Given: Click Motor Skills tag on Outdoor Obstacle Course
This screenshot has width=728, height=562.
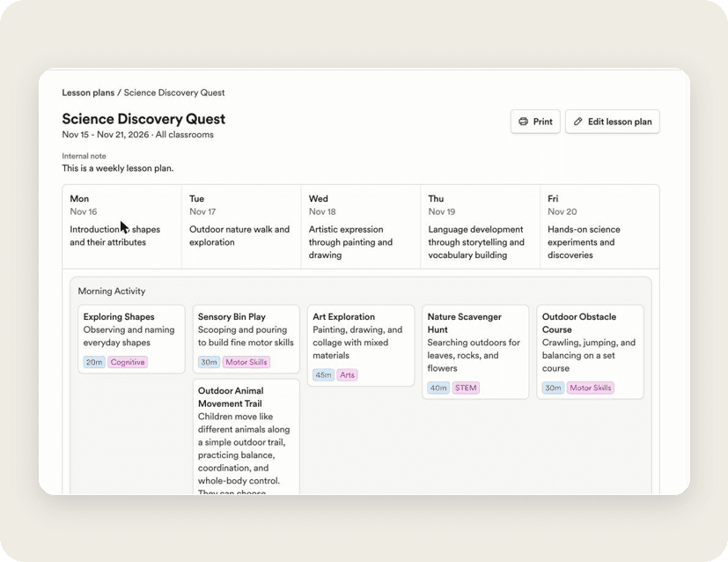Looking at the screenshot, I should tap(591, 388).
